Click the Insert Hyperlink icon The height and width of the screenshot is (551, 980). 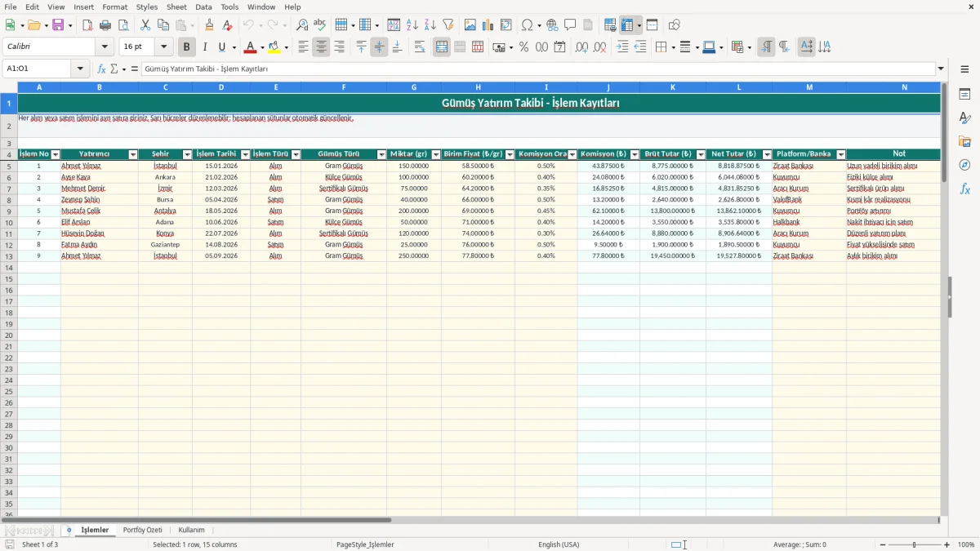click(x=552, y=25)
